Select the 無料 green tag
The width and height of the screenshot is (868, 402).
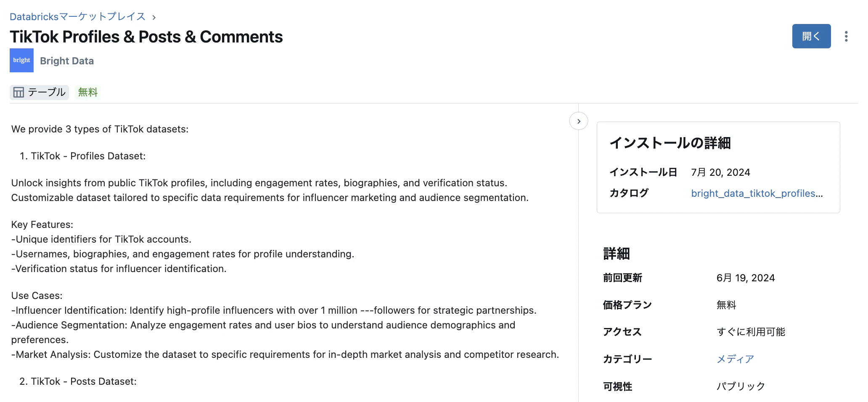pyautogui.click(x=88, y=92)
